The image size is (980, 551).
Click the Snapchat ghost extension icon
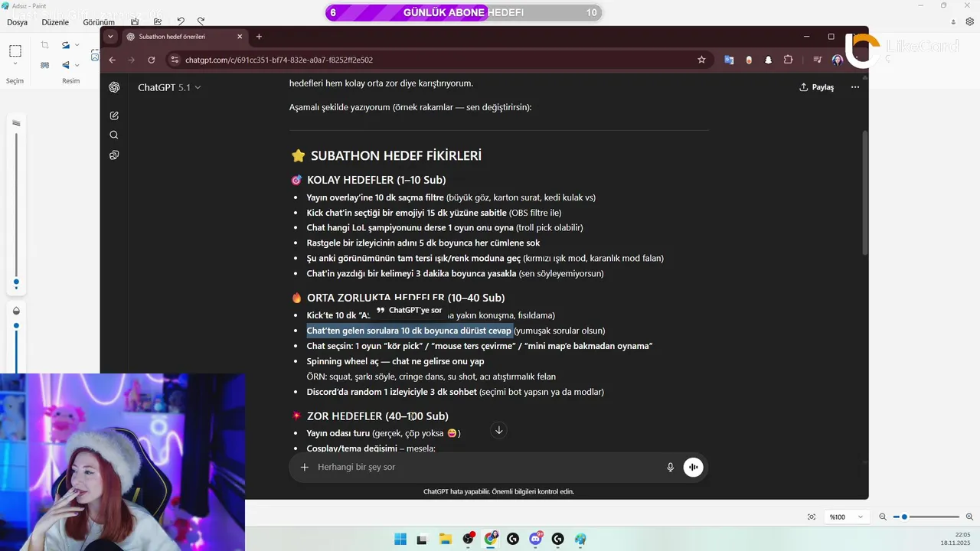[768, 60]
